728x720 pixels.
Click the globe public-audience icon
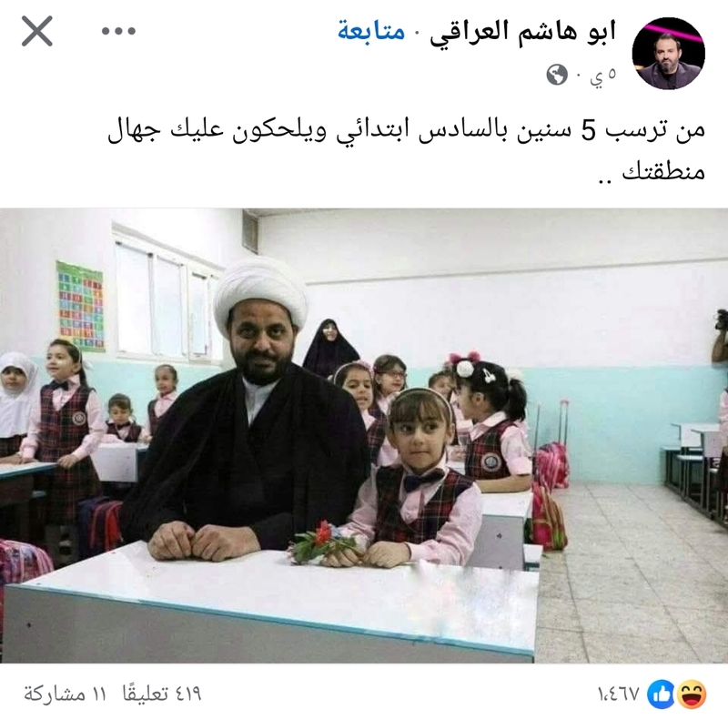[x=557, y=75]
